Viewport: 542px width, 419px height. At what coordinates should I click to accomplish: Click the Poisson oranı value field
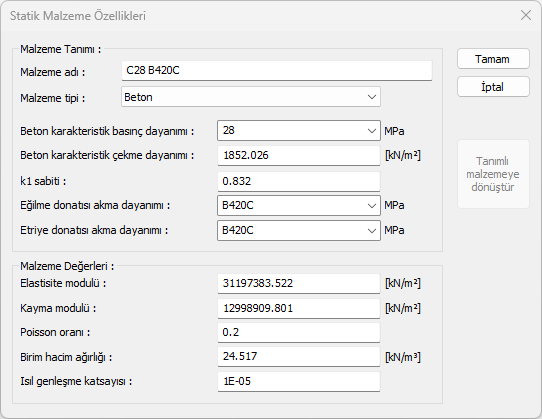299,333
